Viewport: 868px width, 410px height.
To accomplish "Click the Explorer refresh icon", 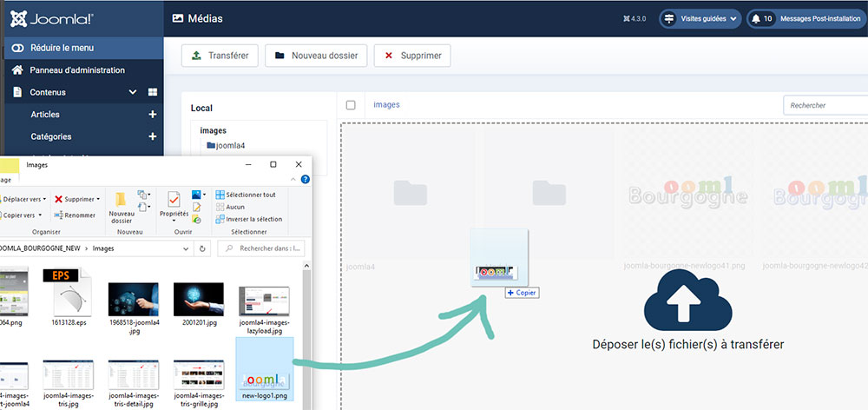I will click(202, 248).
